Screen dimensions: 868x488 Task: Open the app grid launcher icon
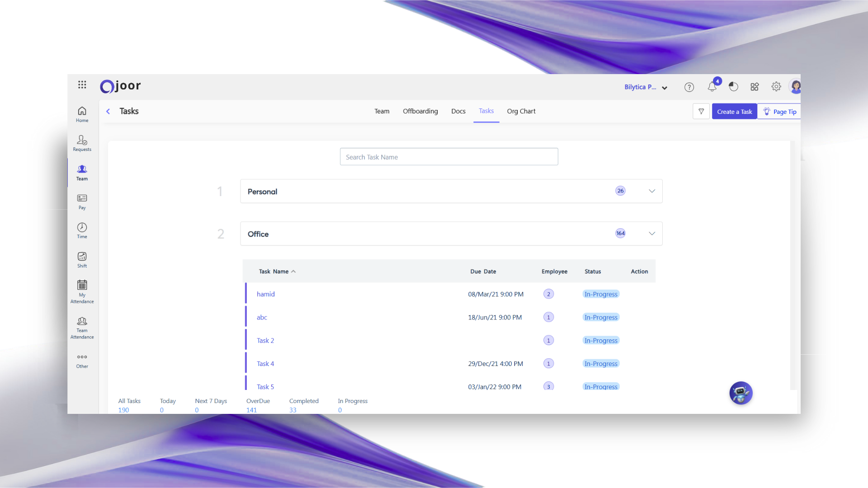click(82, 85)
